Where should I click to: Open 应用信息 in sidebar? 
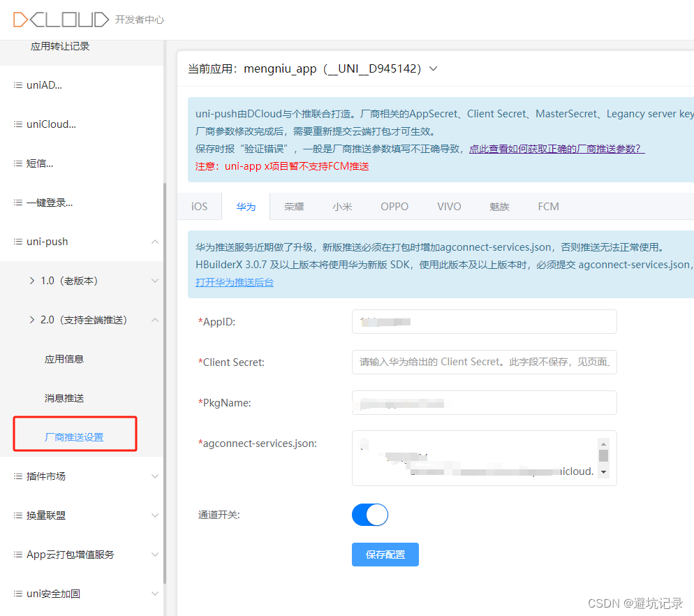coord(64,359)
